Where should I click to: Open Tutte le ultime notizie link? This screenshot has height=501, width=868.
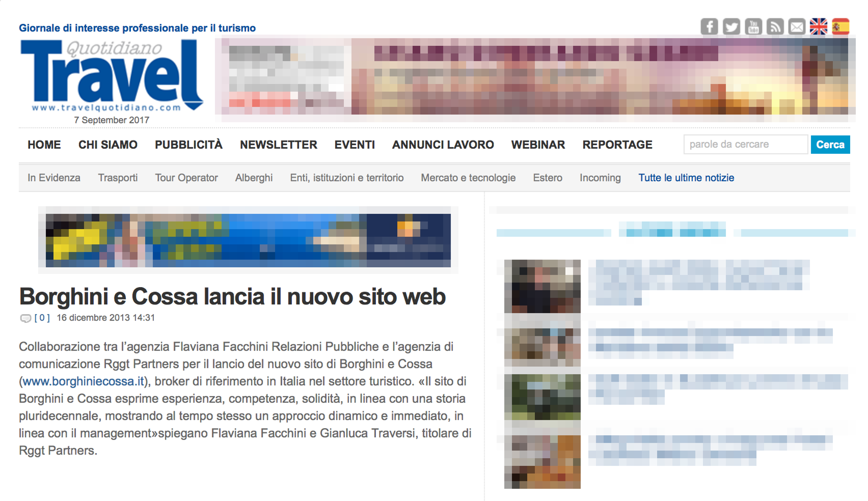(x=686, y=178)
